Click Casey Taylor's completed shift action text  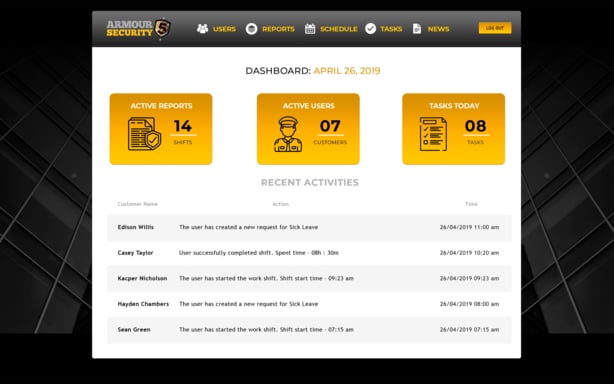click(259, 253)
